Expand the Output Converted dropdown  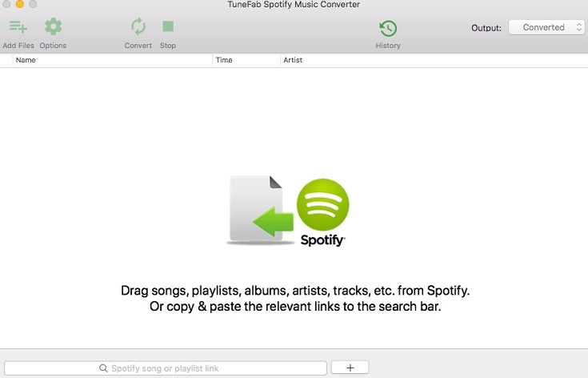546,27
